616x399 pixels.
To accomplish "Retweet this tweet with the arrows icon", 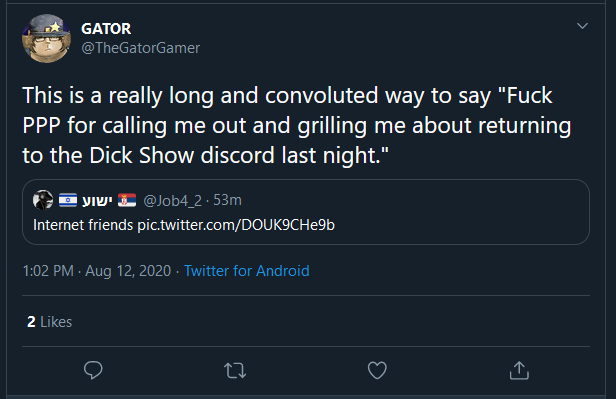I will coord(235,370).
